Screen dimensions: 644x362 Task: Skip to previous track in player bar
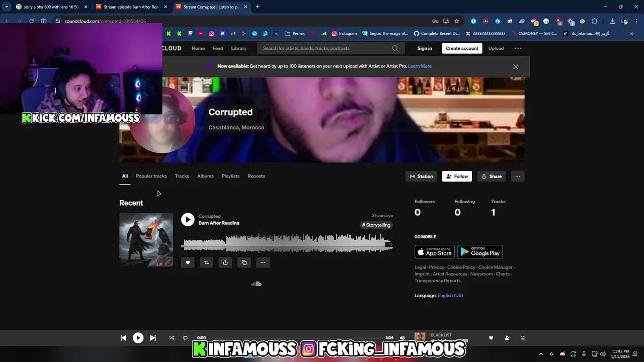coord(123,338)
